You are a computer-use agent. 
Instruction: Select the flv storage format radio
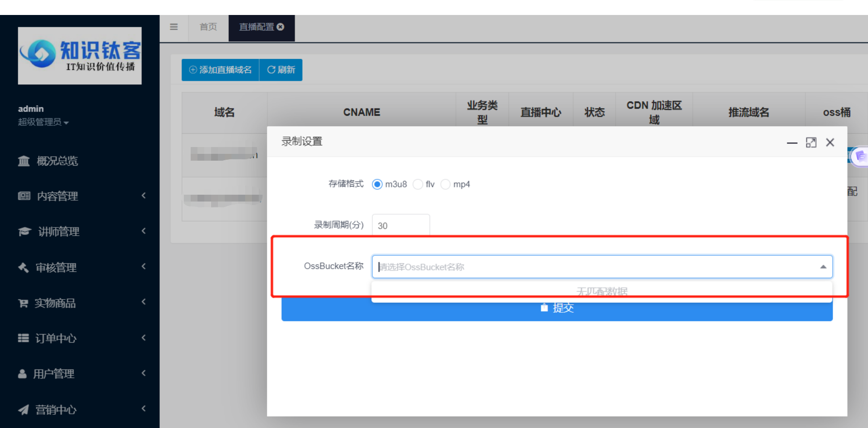[x=418, y=184]
